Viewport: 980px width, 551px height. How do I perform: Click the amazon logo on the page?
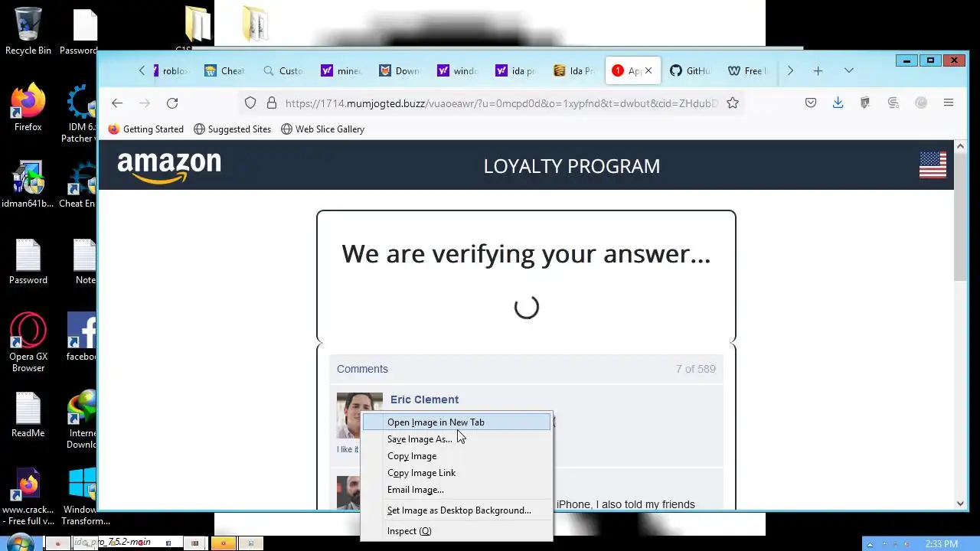click(x=169, y=168)
